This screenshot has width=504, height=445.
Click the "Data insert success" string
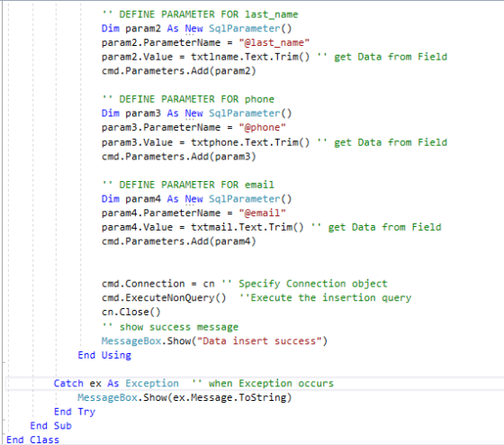pyautogui.click(x=259, y=341)
